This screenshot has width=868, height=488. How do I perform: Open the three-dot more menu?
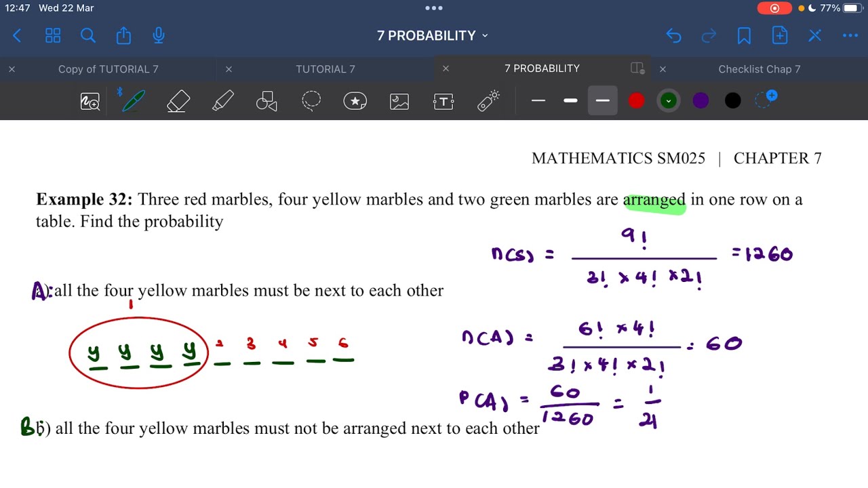point(850,36)
